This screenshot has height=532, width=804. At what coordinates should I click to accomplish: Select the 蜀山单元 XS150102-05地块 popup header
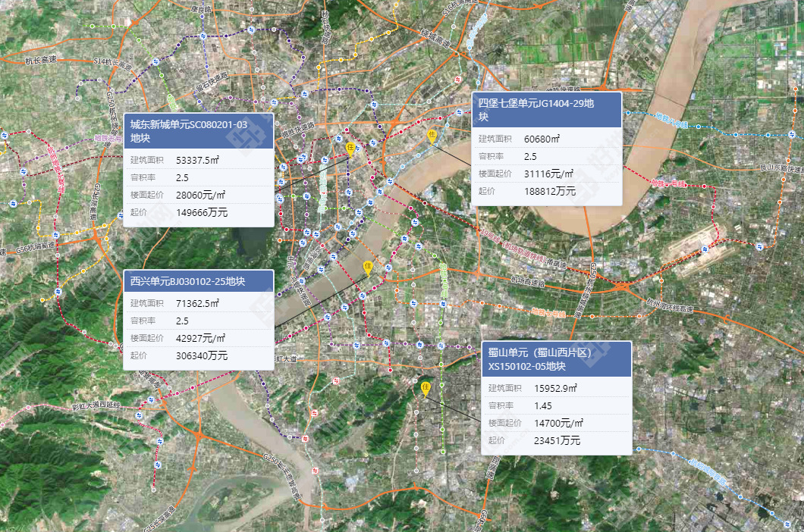click(556, 359)
